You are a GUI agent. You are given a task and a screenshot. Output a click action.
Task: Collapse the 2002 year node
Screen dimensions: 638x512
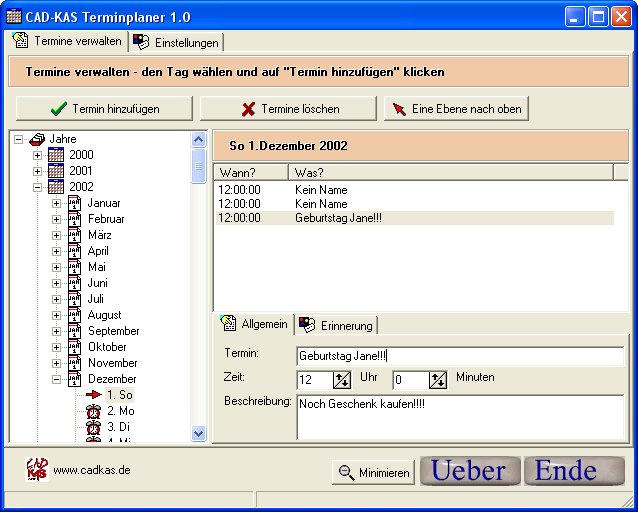pyautogui.click(x=38, y=187)
